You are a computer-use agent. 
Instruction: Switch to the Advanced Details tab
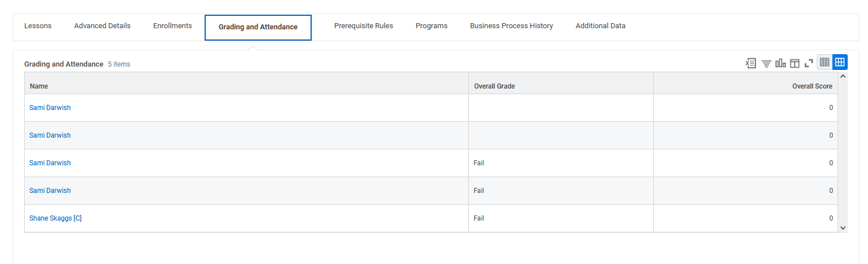click(x=102, y=26)
